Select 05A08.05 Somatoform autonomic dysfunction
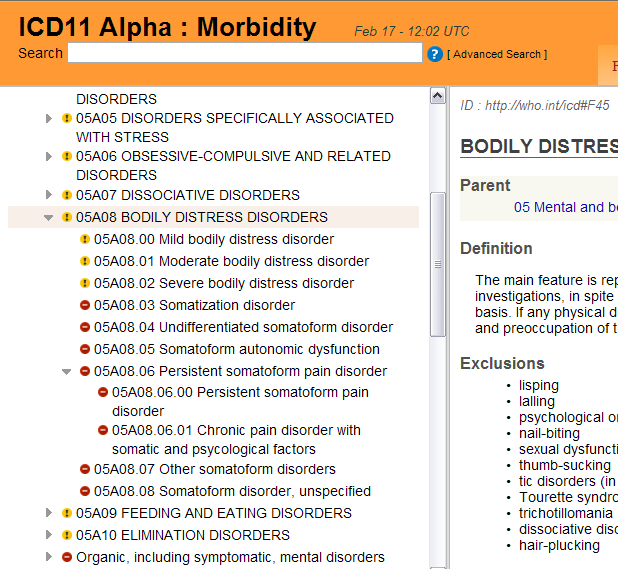 236,349
